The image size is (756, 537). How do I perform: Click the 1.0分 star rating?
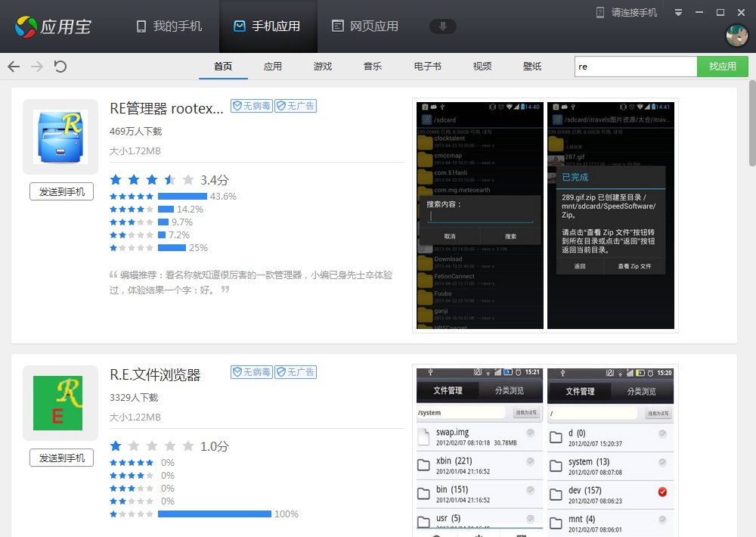tap(169, 446)
